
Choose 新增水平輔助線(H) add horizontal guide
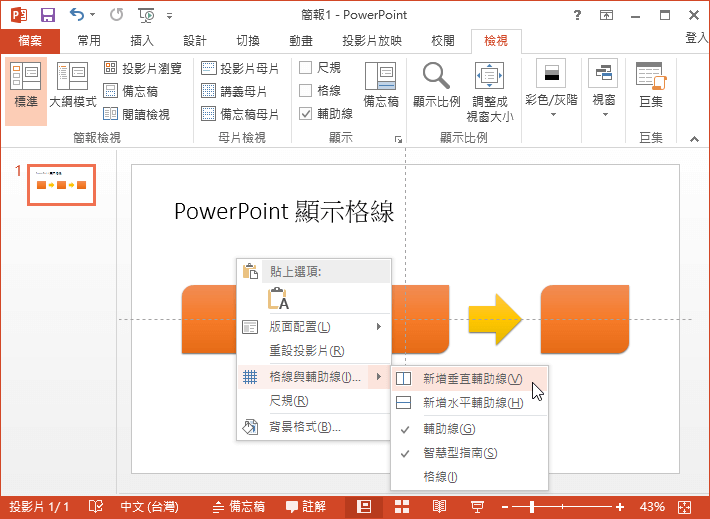469,403
